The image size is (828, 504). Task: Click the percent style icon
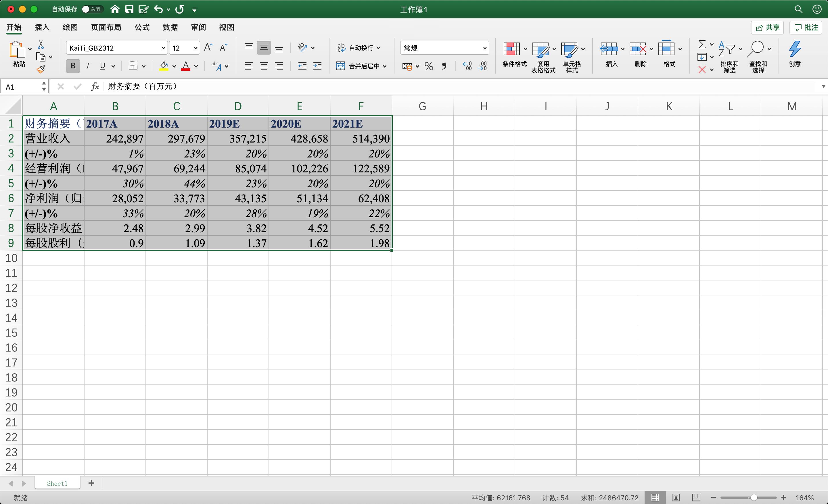[429, 66]
